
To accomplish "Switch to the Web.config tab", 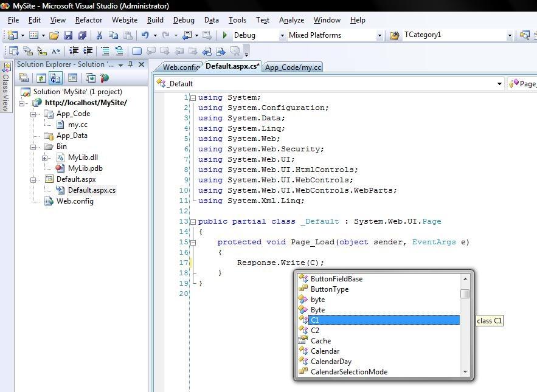I will tap(181, 67).
